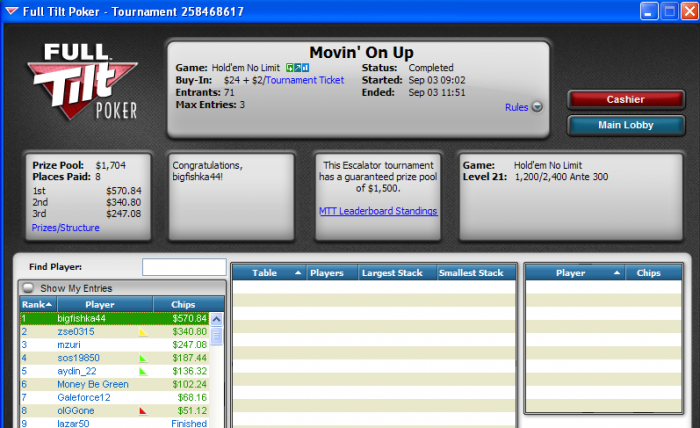This screenshot has height=428, width=700.
Task: Maximize the tournament window
Action: pyautogui.click(x=669, y=11)
